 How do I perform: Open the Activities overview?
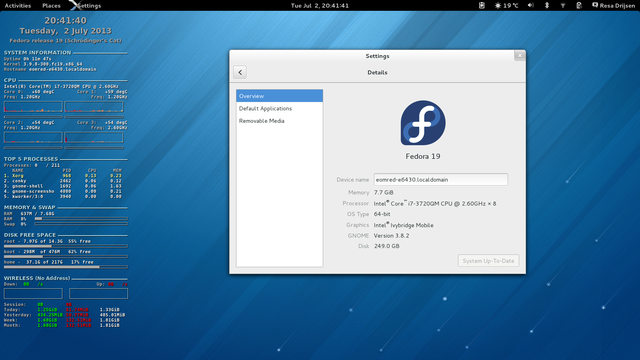click(18, 6)
